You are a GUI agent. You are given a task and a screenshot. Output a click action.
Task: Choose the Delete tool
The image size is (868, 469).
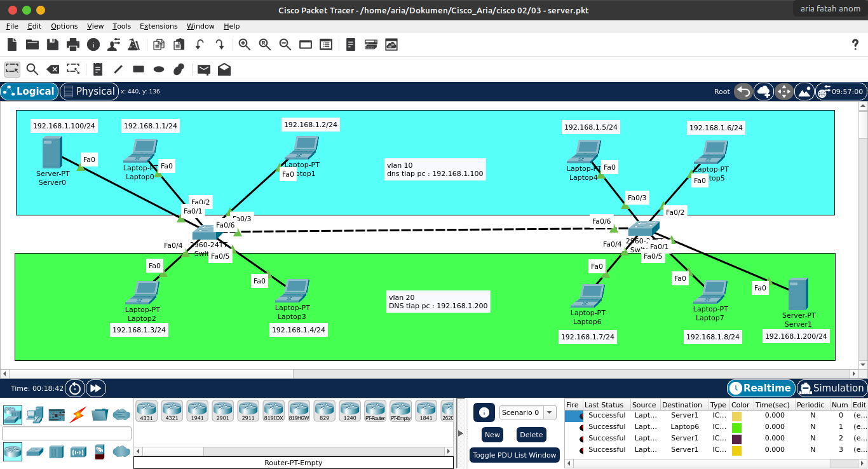[x=53, y=69]
